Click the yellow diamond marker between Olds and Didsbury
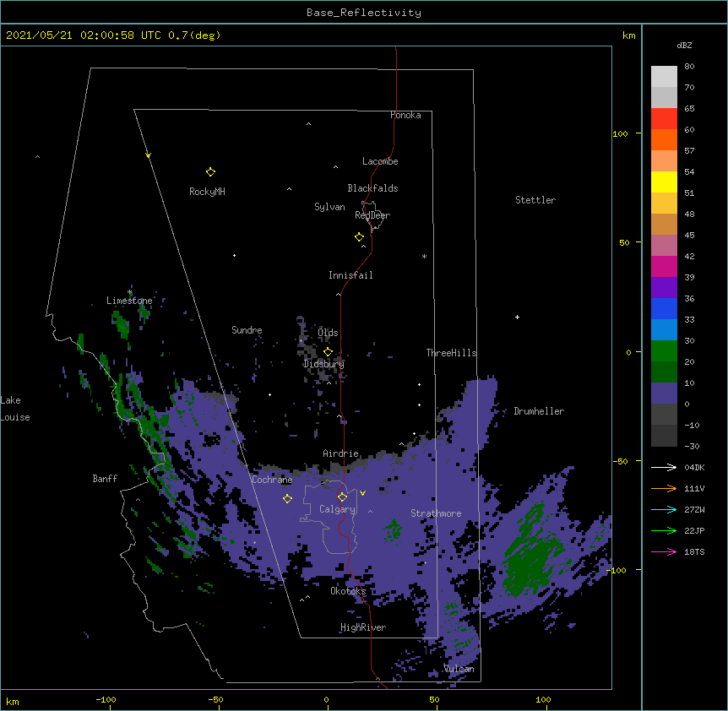This screenshot has height=711, width=728. pyautogui.click(x=328, y=352)
